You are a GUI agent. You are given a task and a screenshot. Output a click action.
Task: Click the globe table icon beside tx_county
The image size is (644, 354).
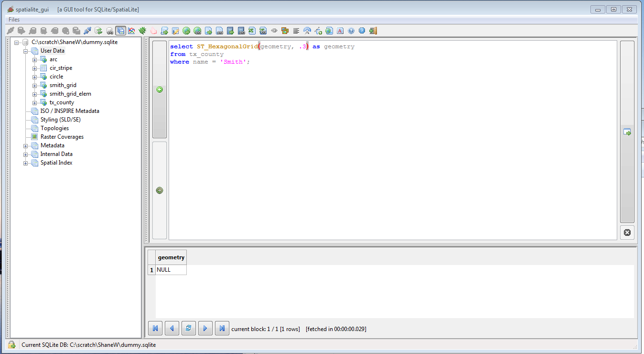[x=44, y=102]
